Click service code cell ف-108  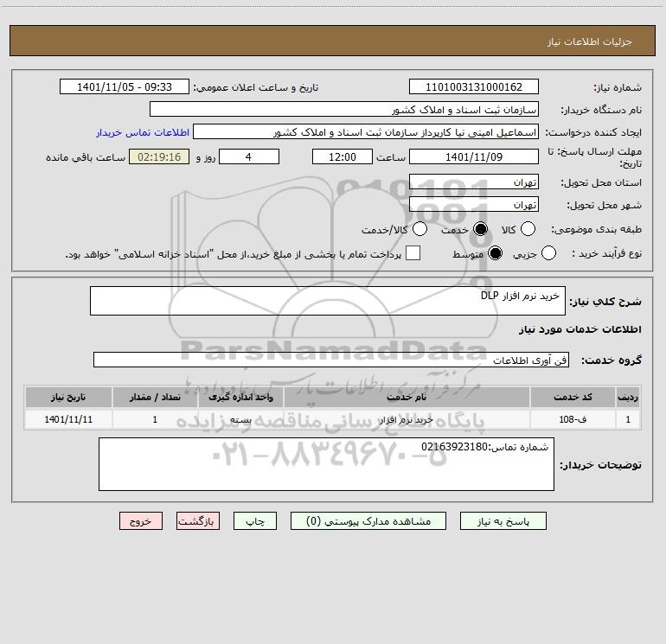(572, 419)
